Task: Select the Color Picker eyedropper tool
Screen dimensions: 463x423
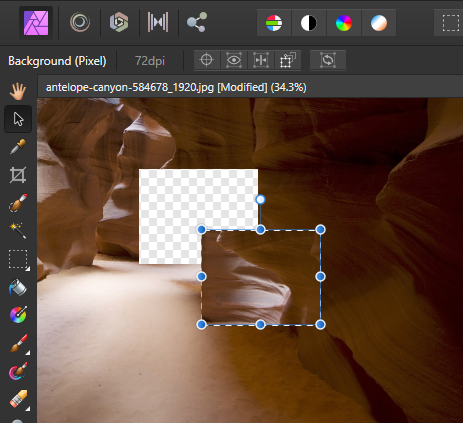Action: pyautogui.click(x=18, y=147)
